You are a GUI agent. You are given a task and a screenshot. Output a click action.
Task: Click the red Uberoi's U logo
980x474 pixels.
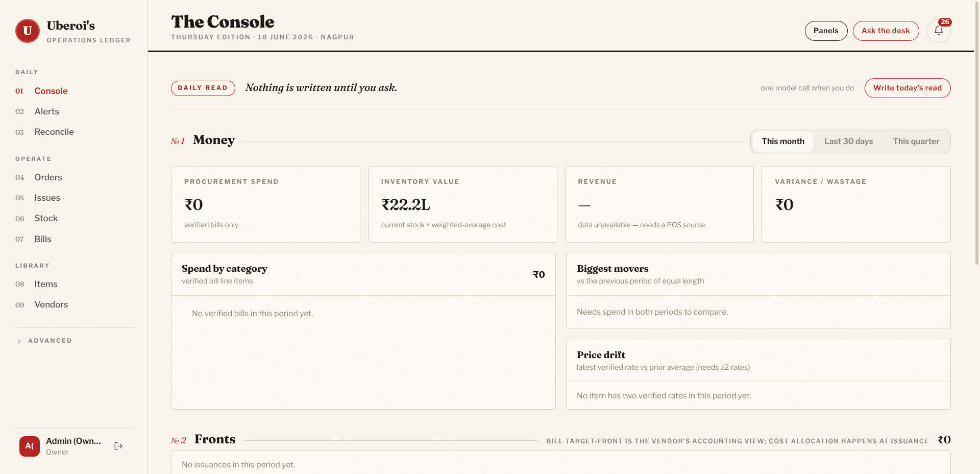[x=28, y=31]
